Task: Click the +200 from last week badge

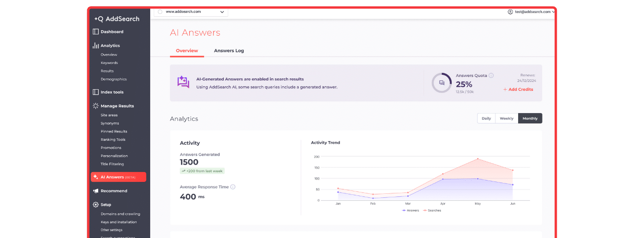Action: point(202,171)
